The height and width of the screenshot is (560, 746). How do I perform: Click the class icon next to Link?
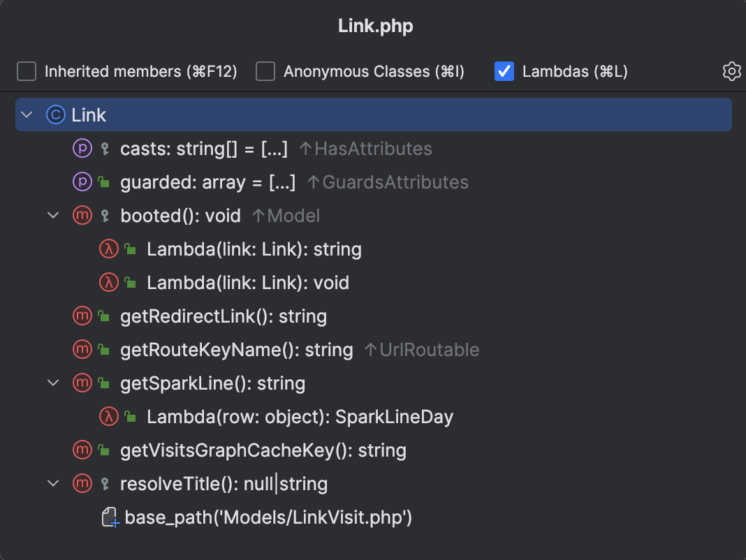(x=55, y=114)
